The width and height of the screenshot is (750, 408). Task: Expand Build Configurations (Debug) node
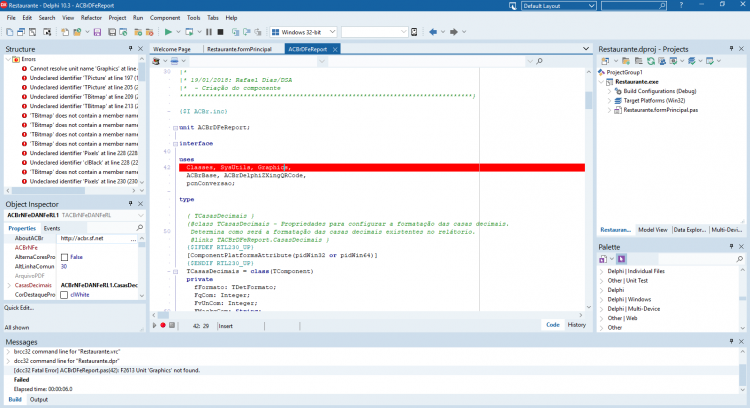[609, 91]
